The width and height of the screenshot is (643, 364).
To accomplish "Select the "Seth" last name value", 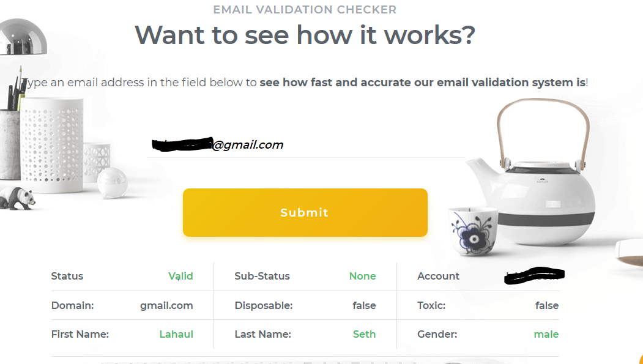I will coord(364,334).
